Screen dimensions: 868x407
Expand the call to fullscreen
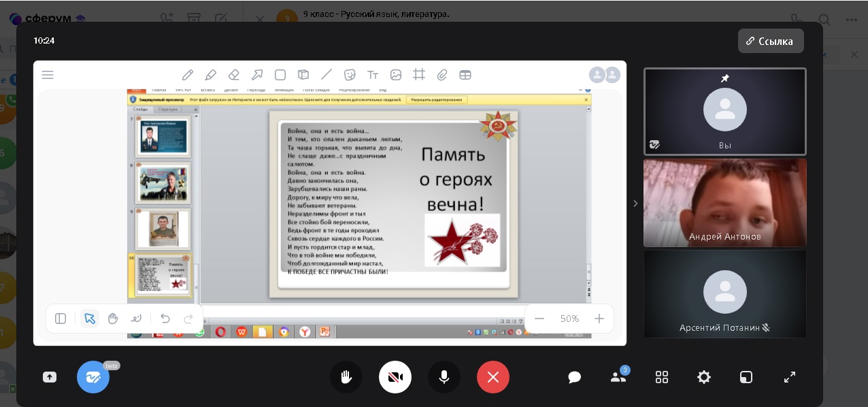pyautogui.click(x=790, y=377)
